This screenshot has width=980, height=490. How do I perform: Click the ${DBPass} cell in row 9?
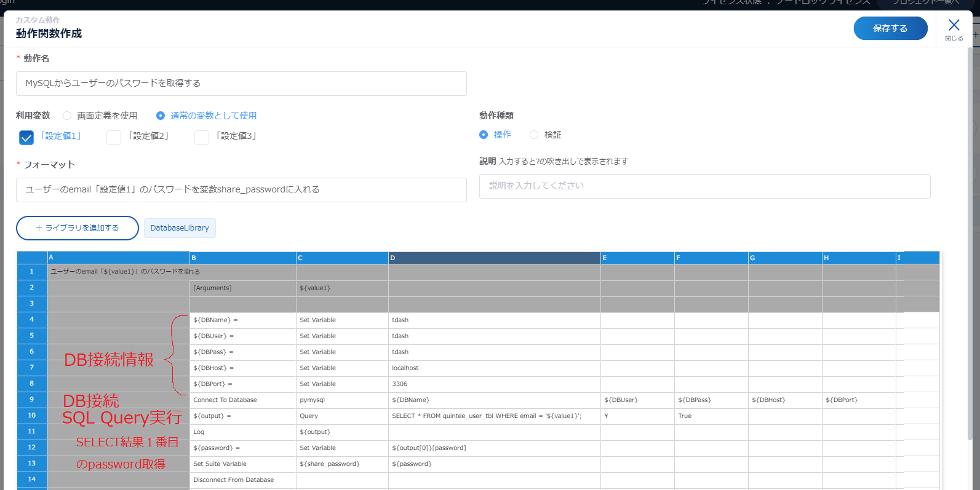coord(712,400)
